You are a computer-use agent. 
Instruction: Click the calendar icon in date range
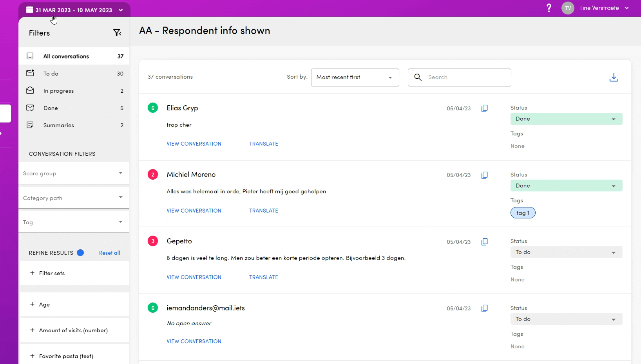[29, 10]
